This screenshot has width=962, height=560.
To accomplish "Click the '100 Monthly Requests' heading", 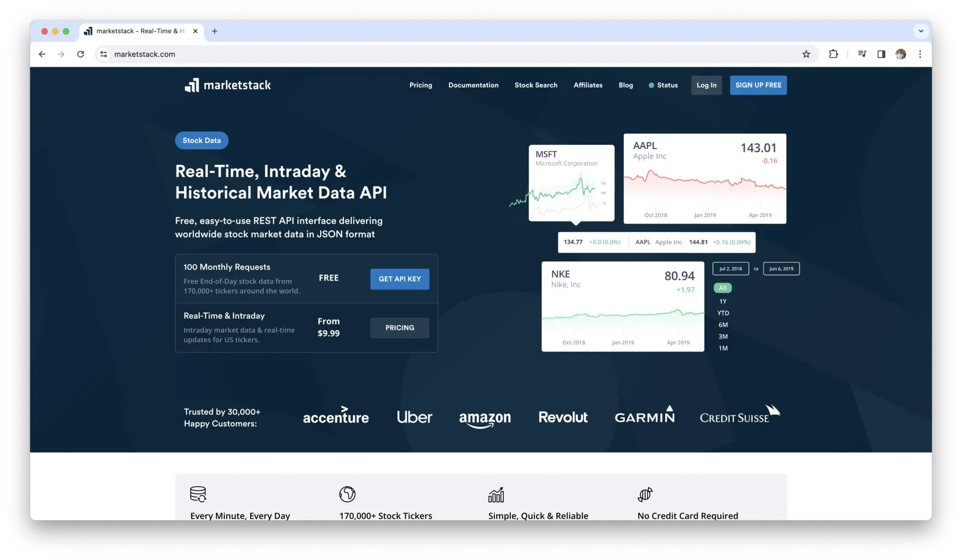I will 227,267.
